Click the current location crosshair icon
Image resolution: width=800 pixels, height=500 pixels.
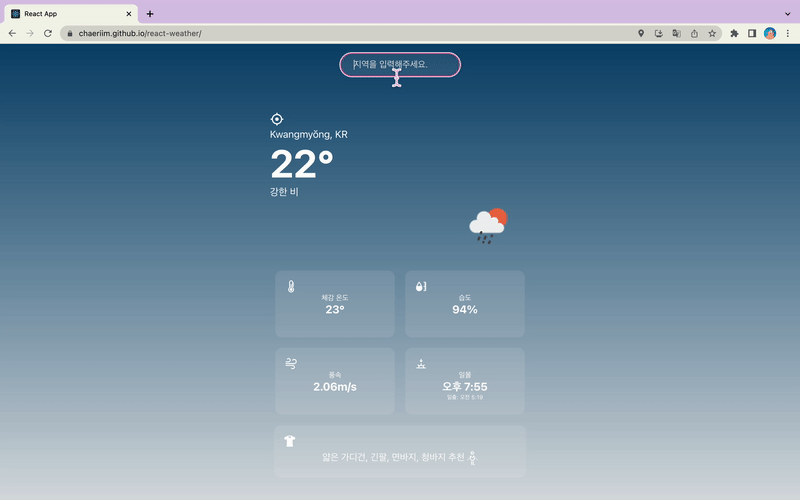[x=277, y=119]
